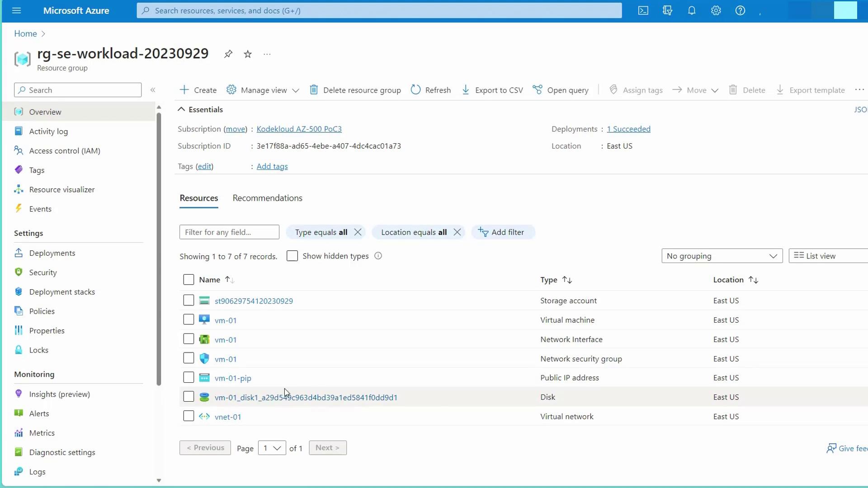
Task: Open the Manage view dropdown
Action: 263,90
